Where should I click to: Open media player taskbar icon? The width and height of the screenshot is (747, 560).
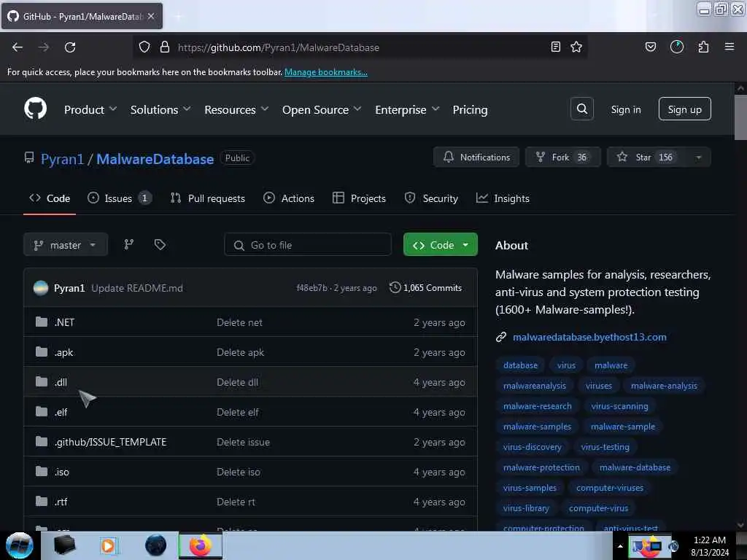click(108, 545)
